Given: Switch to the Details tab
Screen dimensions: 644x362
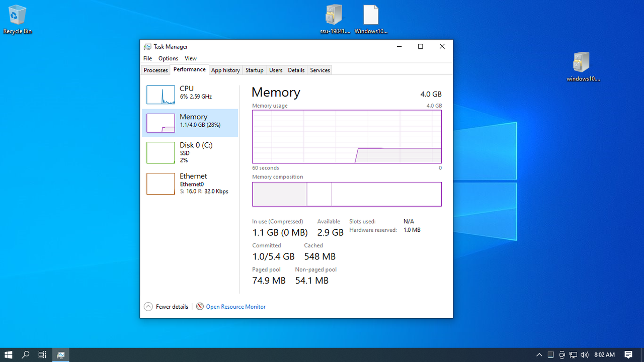Looking at the screenshot, I should pos(296,70).
